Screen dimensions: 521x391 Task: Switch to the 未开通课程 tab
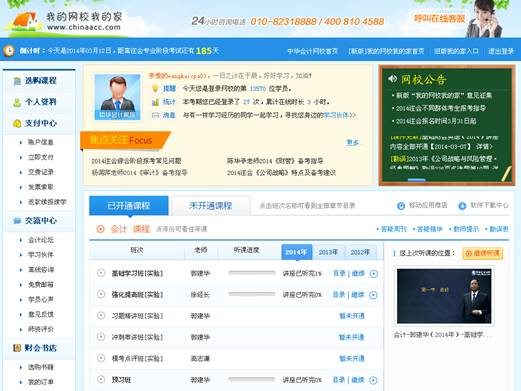(210, 206)
